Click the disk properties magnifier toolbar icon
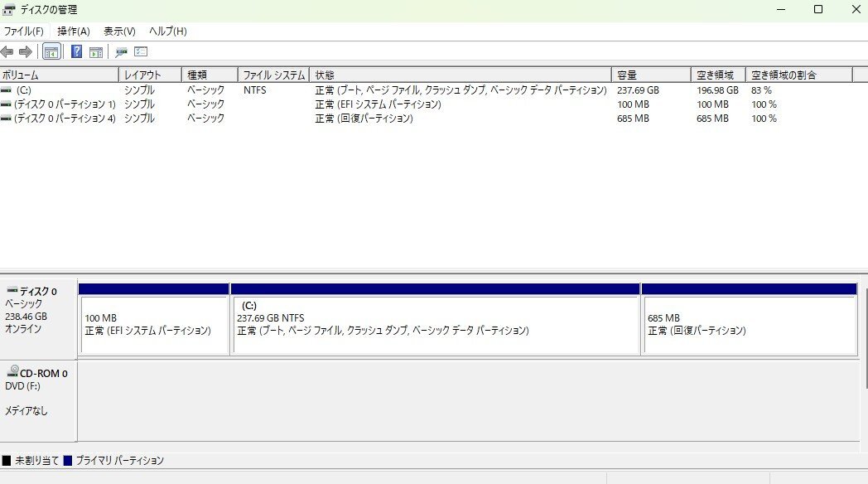 pyautogui.click(x=121, y=51)
